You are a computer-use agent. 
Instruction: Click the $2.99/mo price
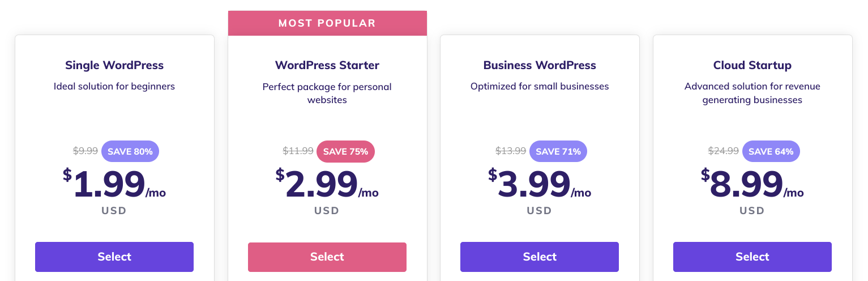[327, 184]
